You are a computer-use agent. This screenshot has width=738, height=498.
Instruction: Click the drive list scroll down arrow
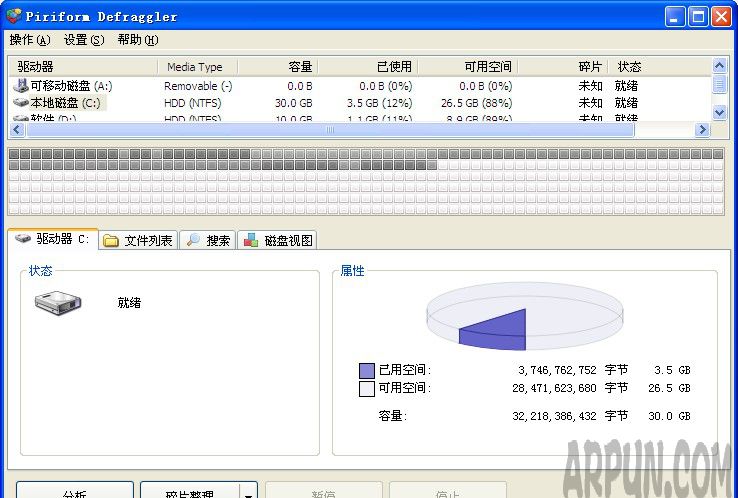tap(719, 112)
